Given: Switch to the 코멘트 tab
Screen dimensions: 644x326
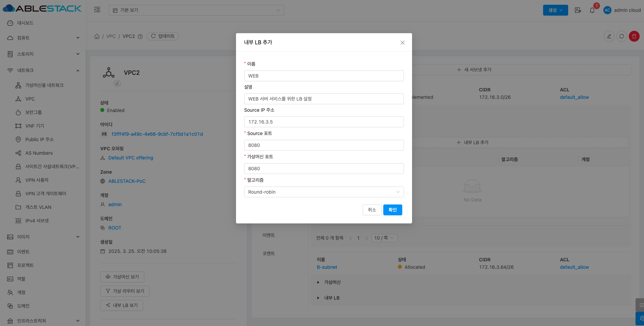Looking at the screenshot, I should (269, 254).
